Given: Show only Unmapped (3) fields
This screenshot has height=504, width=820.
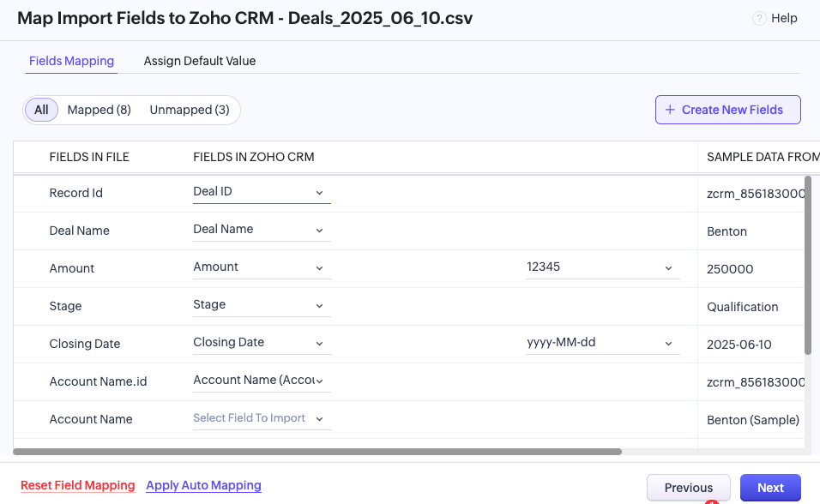Looking at the screenshot, I should [190, 110].
